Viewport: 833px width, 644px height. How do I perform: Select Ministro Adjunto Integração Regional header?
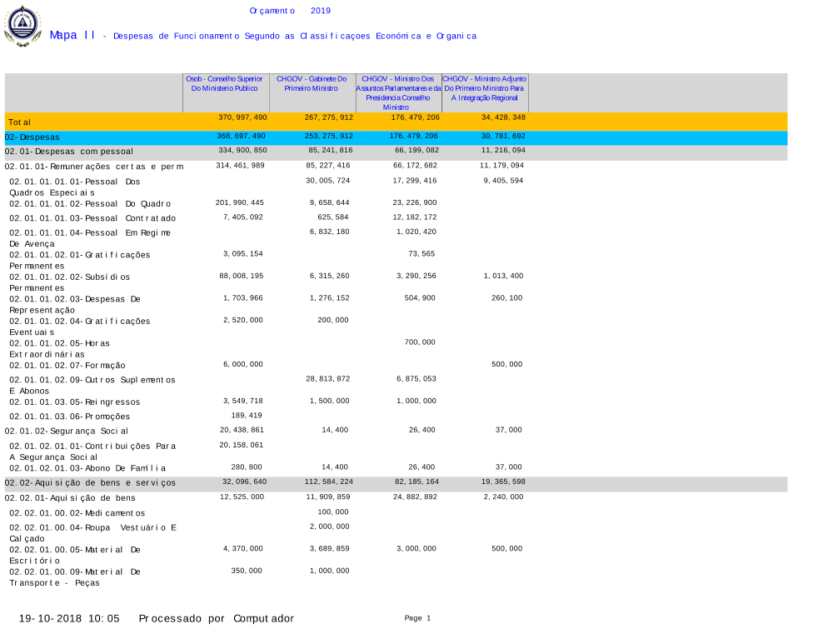(x=485, y=87)
